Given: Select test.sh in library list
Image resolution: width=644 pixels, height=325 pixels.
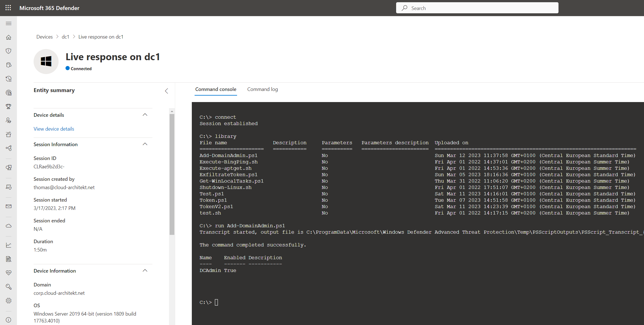Looking at the screenshot, I should [x=210, y=213].
